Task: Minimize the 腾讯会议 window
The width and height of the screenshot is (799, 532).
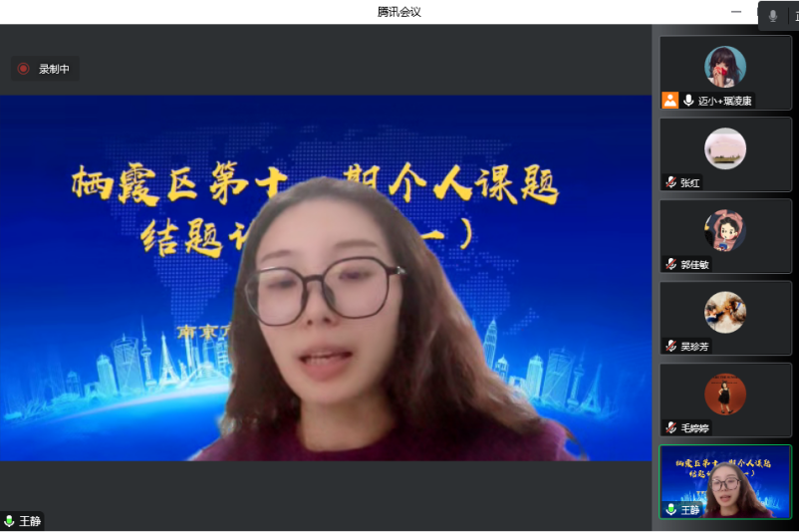Action: pos(736,12)
